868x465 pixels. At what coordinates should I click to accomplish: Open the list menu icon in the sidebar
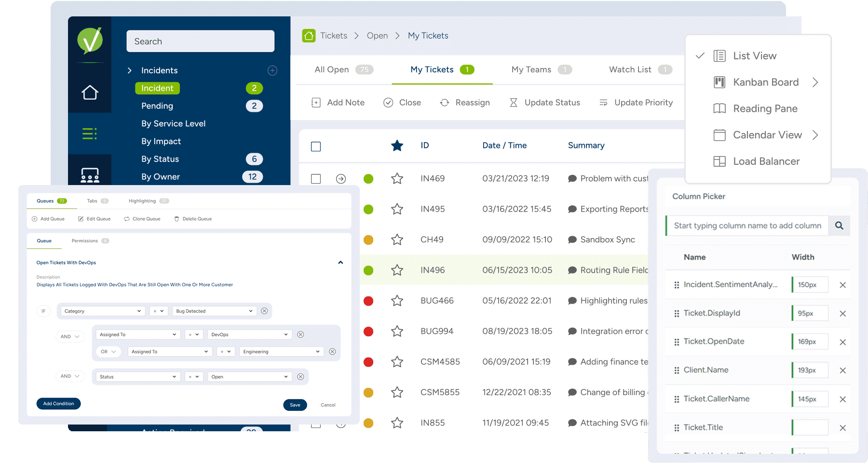pos(90,133)
